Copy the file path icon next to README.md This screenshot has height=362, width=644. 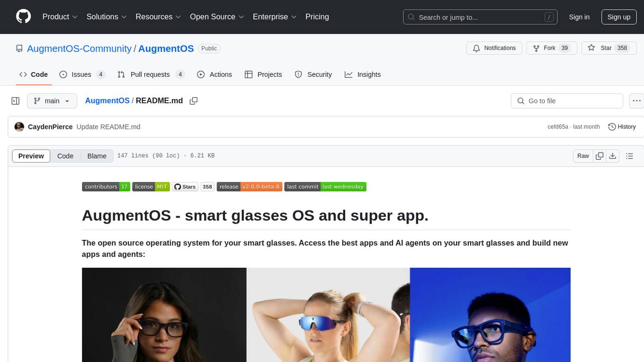193,101
